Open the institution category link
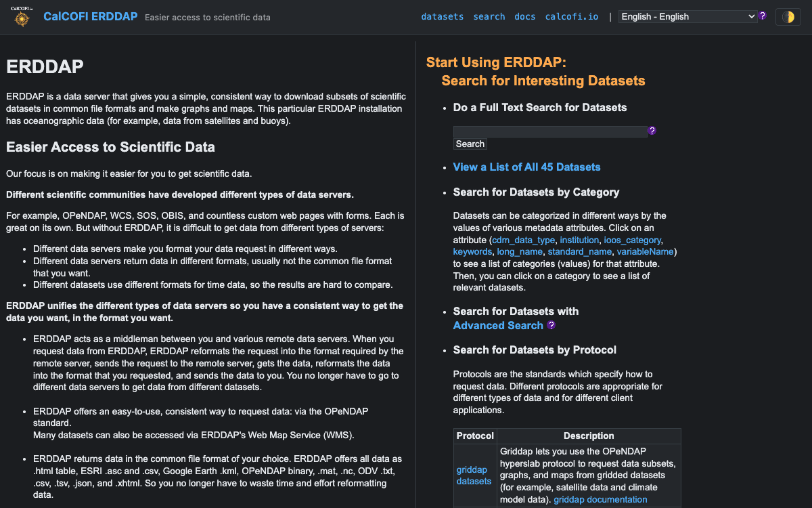This screenshot has width=812, height=508. click(580, 240)
